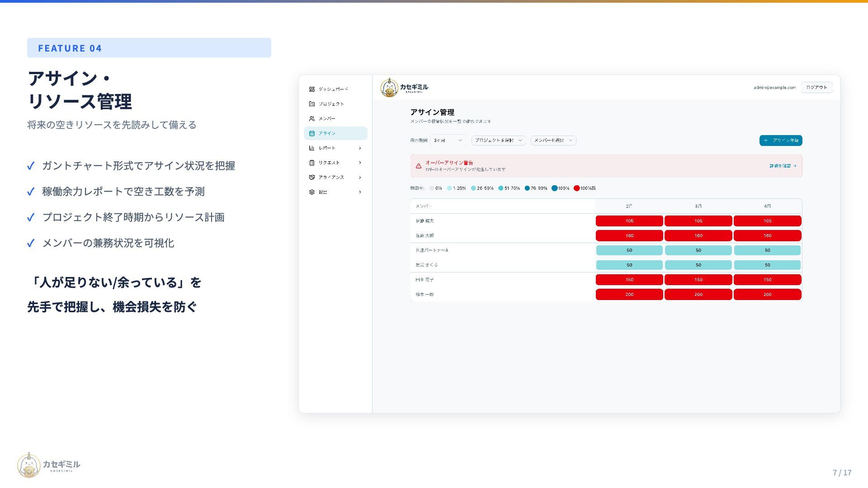
Task: Open the プロジェクトを選択 dropdown
Action: pos(498,141)
